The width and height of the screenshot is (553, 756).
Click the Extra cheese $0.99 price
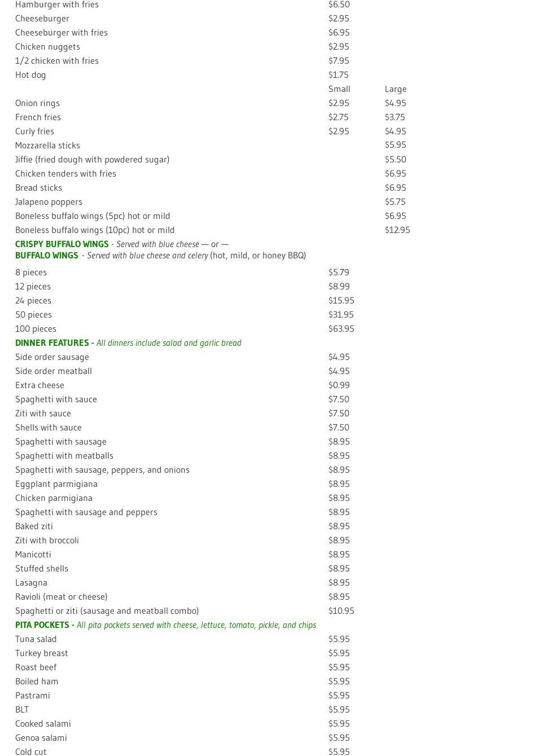point(339,385)
